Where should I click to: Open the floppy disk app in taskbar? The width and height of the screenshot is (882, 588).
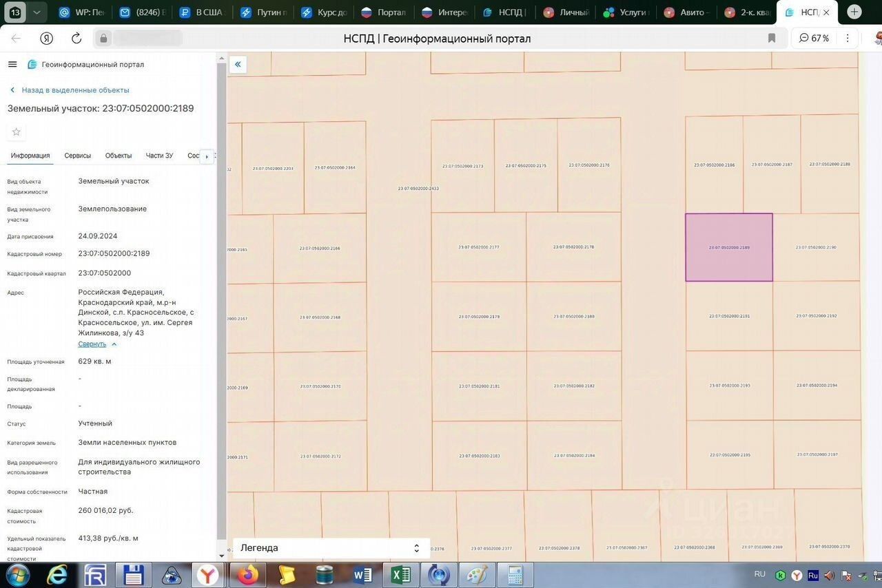click(133, 575)
